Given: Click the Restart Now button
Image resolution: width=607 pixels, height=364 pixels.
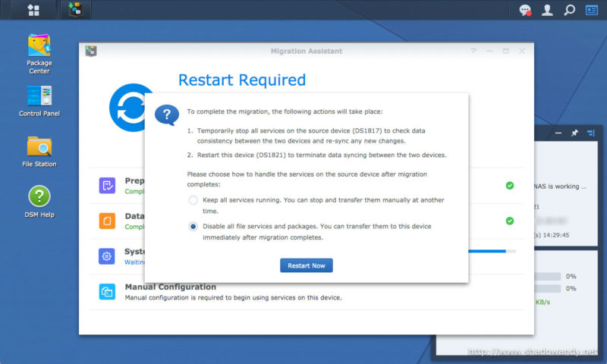Looking at the screenshot, I should (307, 265).
